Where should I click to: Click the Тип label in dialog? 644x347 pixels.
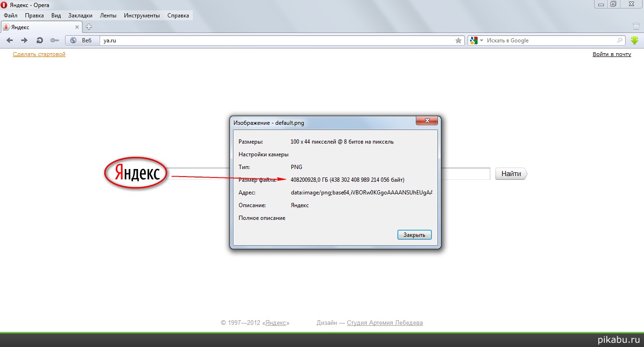coord(244,167)
